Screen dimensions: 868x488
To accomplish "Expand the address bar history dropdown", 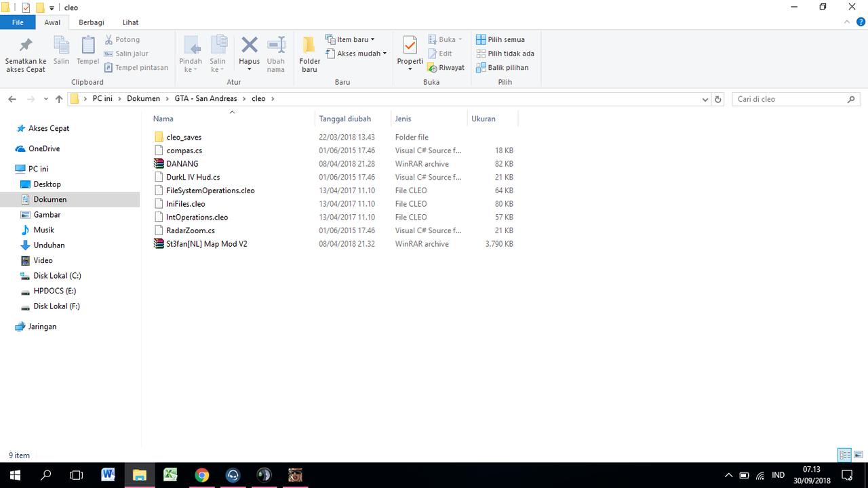I will pos(705,100).
